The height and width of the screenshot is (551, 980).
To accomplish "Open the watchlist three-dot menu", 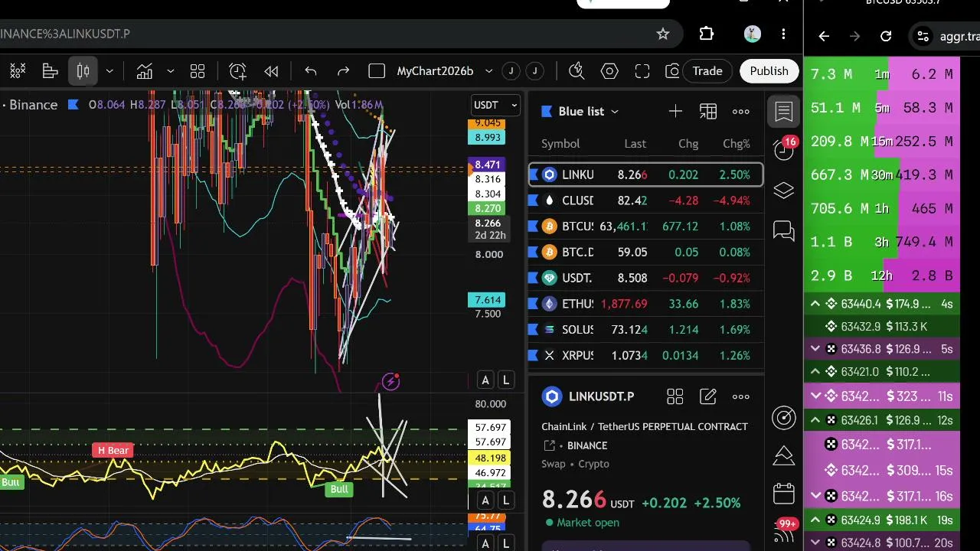I will pos(741,112).
